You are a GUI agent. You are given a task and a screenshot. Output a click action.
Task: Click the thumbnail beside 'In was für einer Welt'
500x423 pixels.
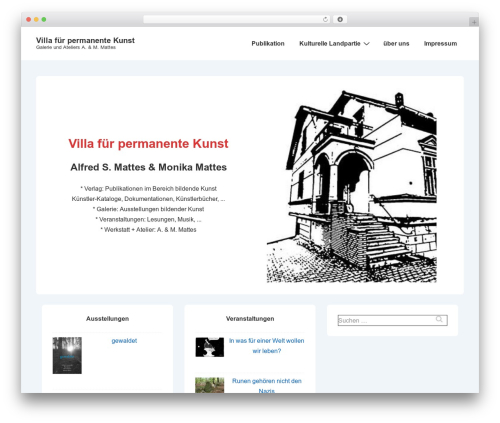(210, 347)
